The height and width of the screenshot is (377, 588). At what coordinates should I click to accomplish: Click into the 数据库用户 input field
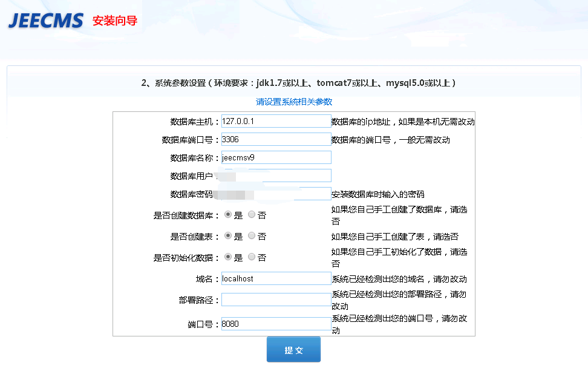[276, 175]
